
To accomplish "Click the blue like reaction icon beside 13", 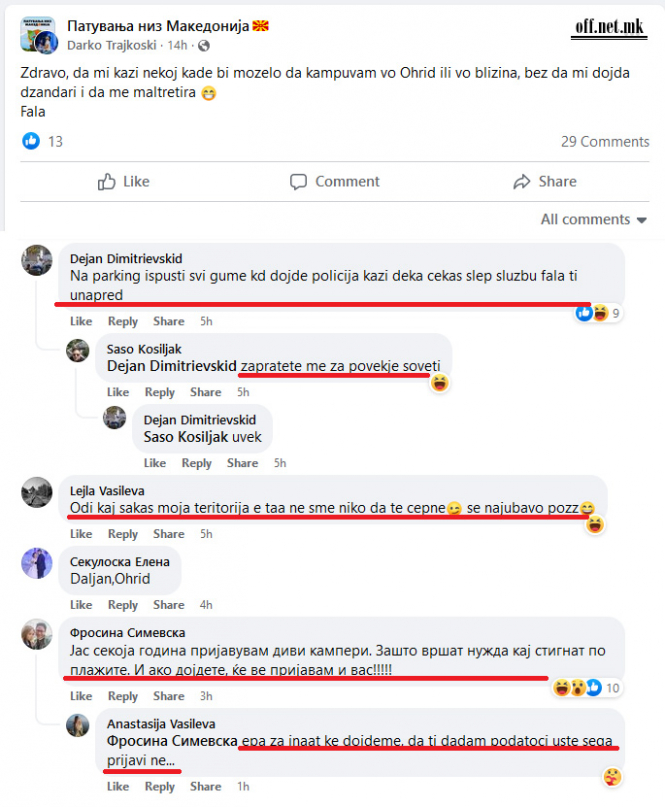I will 31,141.
